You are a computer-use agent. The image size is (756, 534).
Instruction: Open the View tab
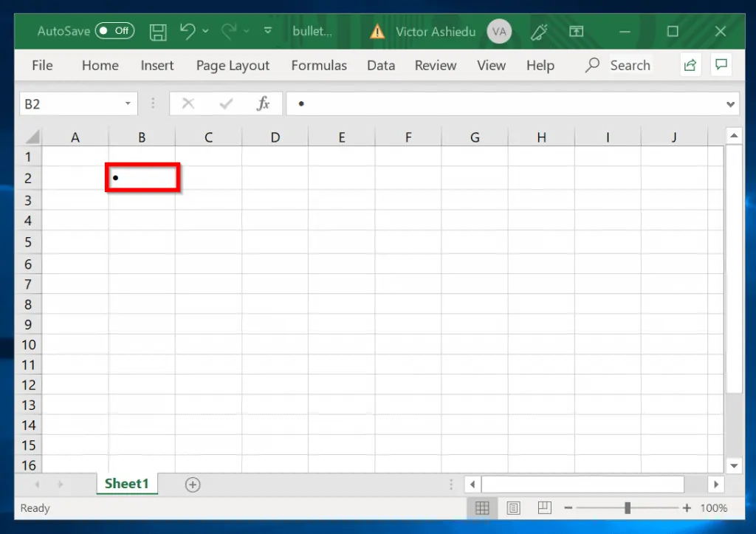coord(491,65)
